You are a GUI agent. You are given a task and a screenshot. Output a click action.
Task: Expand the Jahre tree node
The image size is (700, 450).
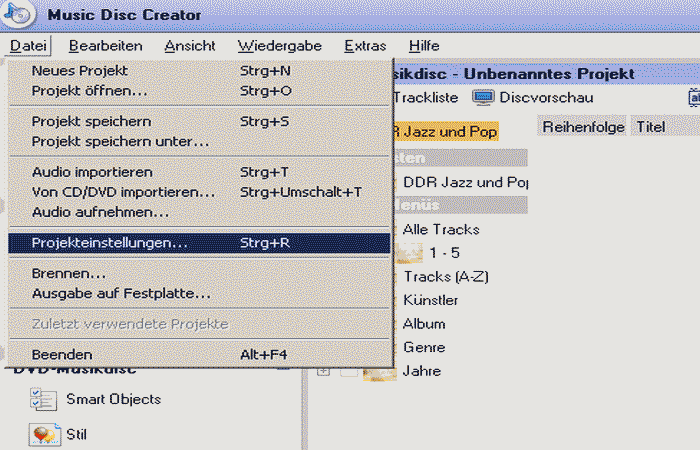[323, 372]
